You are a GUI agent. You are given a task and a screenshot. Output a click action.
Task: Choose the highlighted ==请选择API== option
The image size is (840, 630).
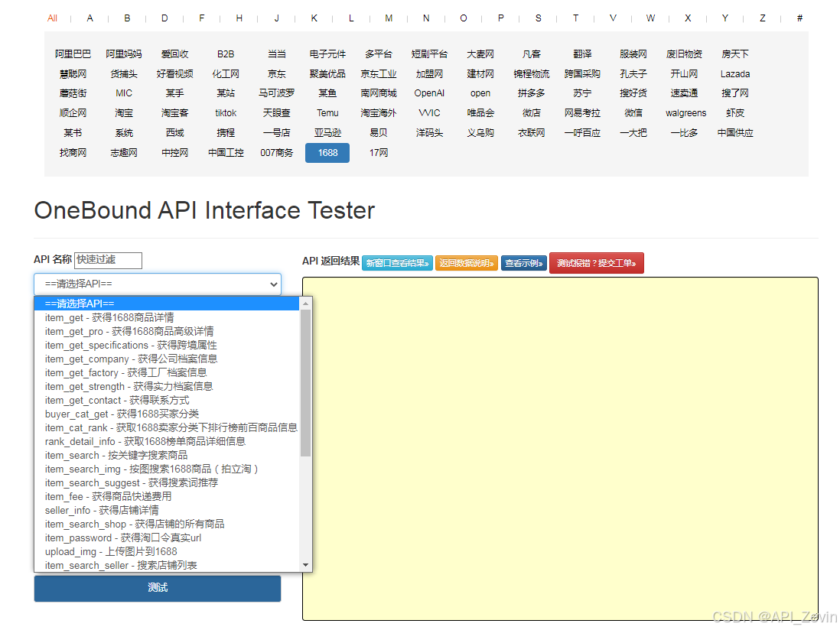pos(167,304)
